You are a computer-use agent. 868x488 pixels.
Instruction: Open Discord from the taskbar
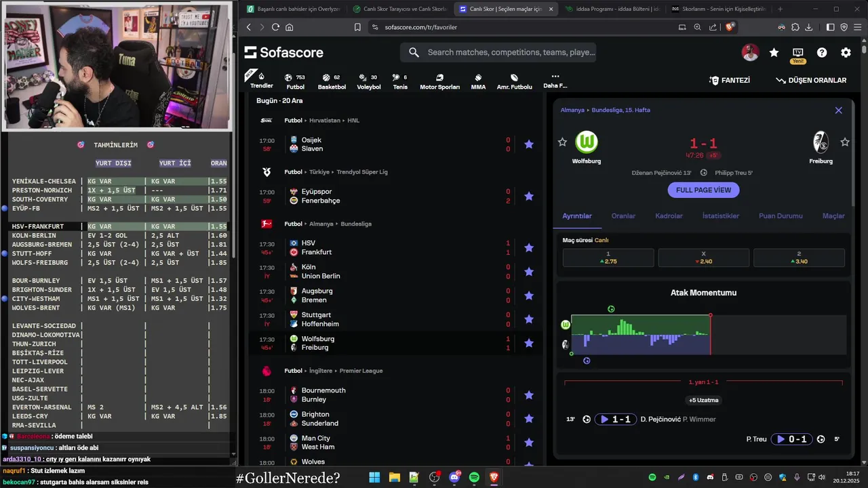tap(454, 478)
